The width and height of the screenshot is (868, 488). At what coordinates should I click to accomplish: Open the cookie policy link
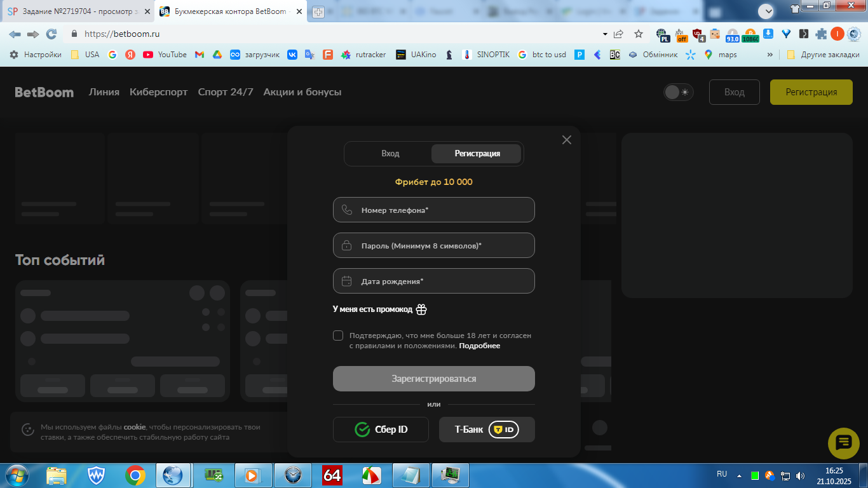coord(135,427)
